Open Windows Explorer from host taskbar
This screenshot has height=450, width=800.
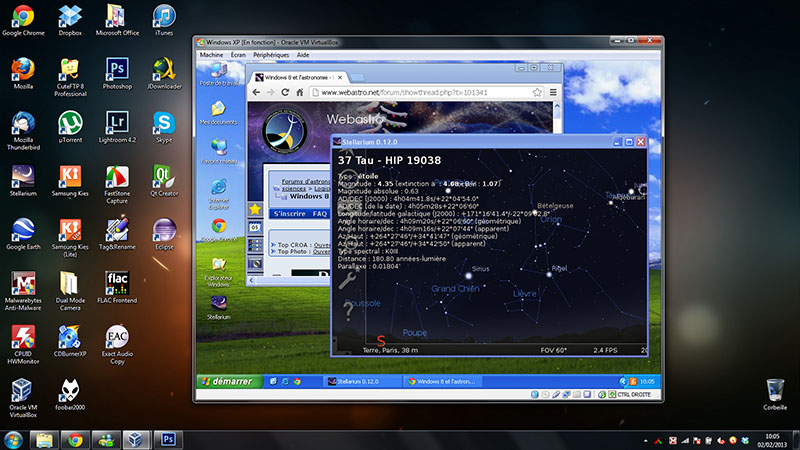[44, 440]
